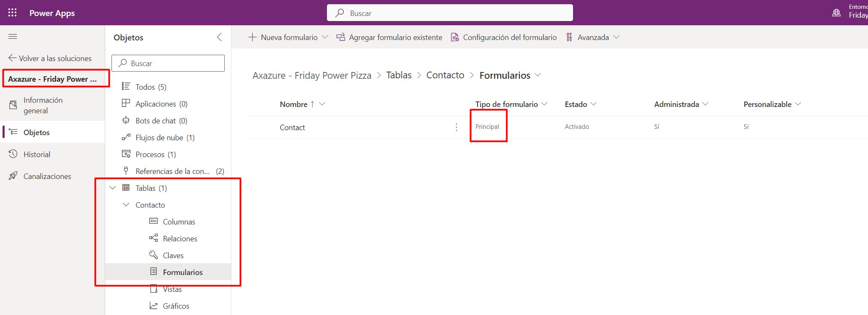Click the Procesos icon
Image resolution: width=868 pixels, height=315 pixels.
pos(126,154)
